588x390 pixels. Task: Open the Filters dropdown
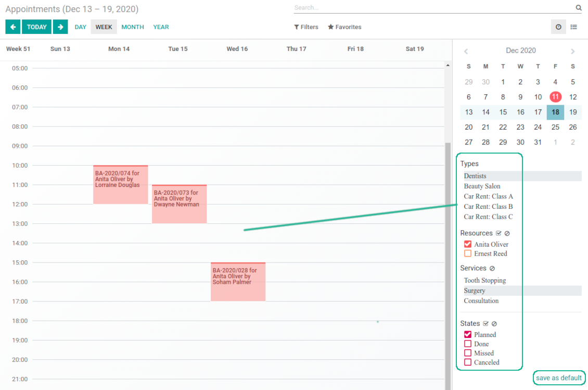(306, 27)
